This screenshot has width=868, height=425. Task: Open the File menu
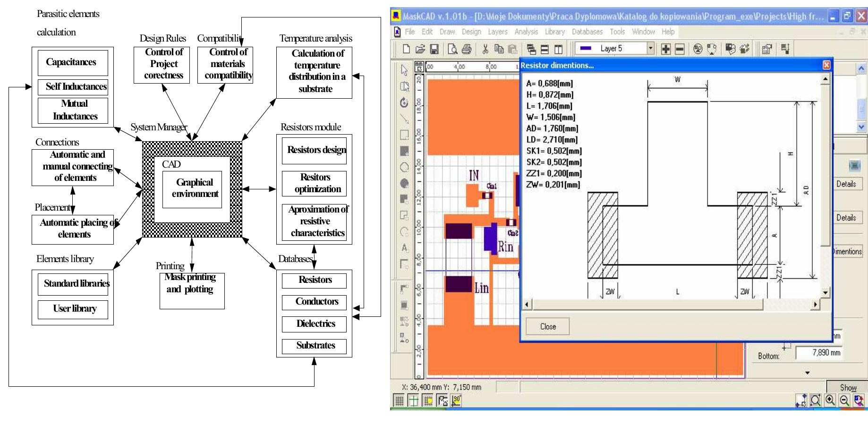click(409, 32)
